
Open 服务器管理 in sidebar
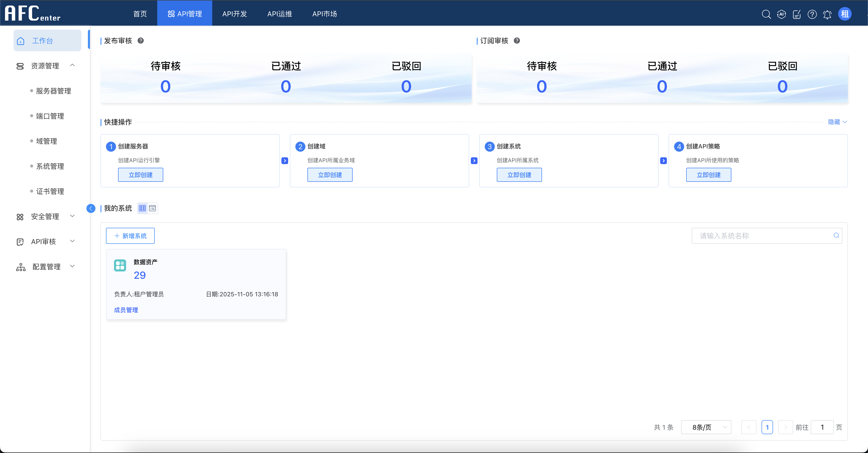pos(53,91)
